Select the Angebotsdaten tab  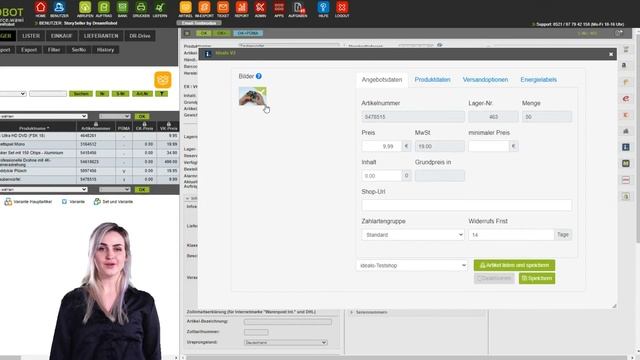382,80
